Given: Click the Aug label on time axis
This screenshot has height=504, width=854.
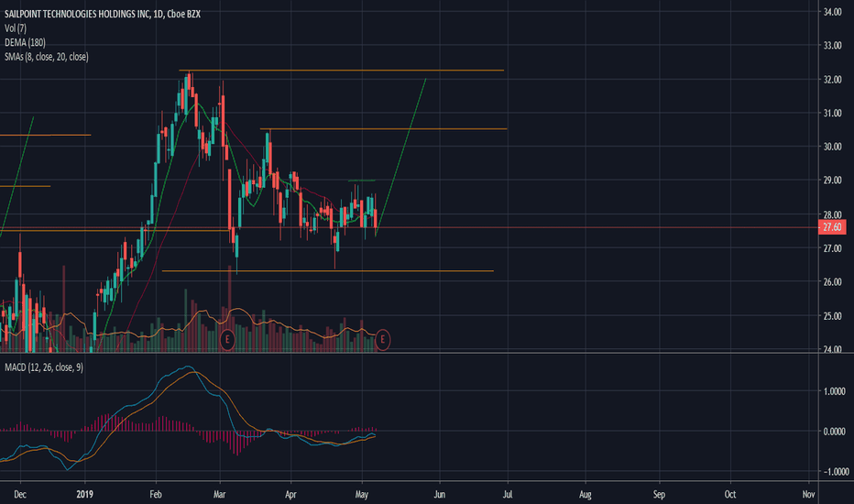Looking at the screenshot, I should [x=586, y=495].
